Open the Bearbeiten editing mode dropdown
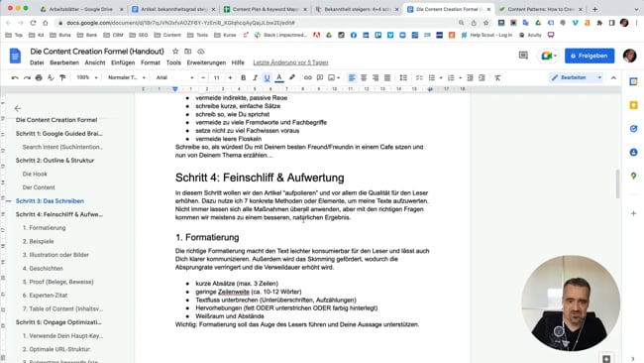 [x=577, y=77]
